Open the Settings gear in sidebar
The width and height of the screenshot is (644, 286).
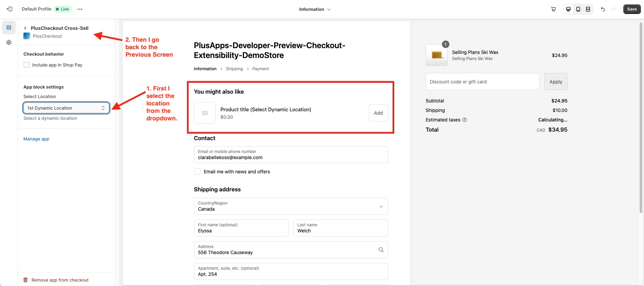(x=9, y=42)
